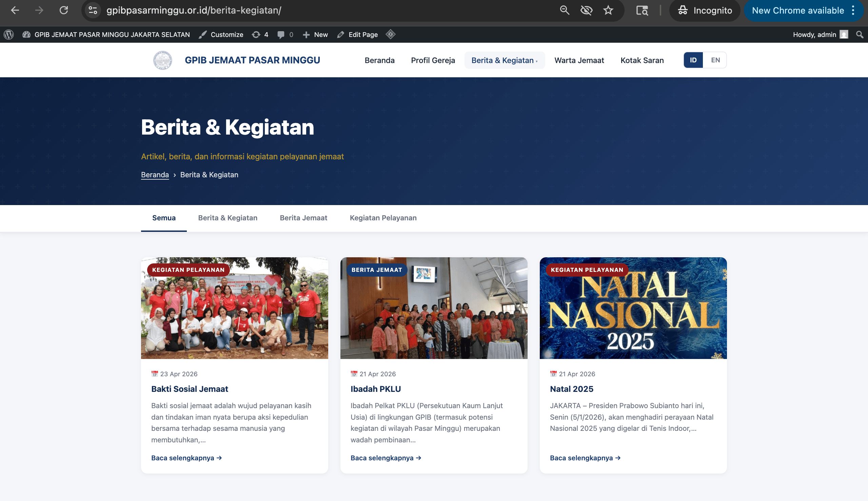Open the Bakti Sosial Jemaat group photo
Screen dimensions: 868x501
click(x=234, y=308)
